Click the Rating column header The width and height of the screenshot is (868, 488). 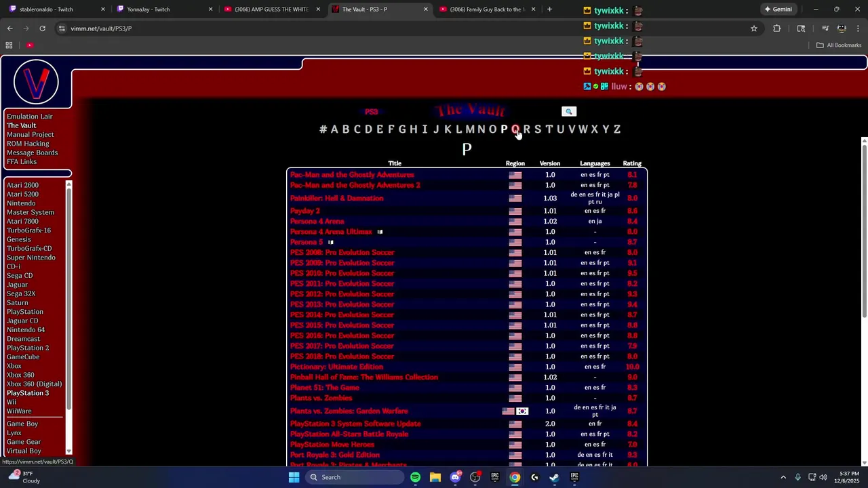coord(632,163)
